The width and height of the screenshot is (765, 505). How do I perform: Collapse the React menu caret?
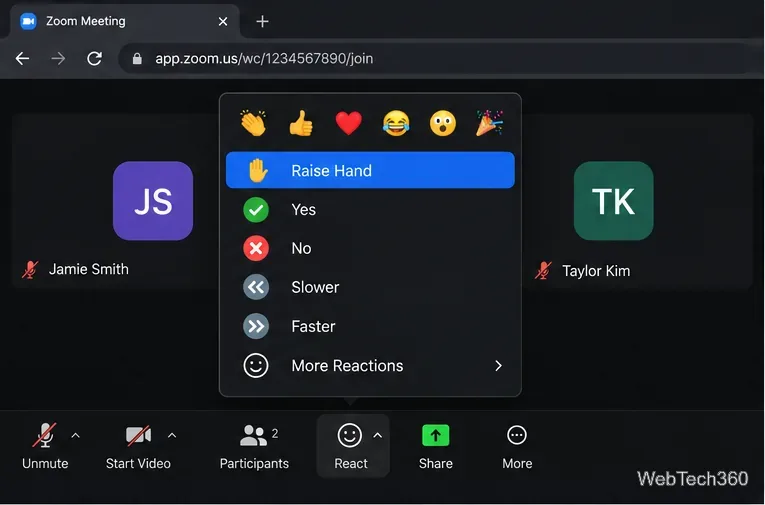pyautogui.click(x=378, y=435)
